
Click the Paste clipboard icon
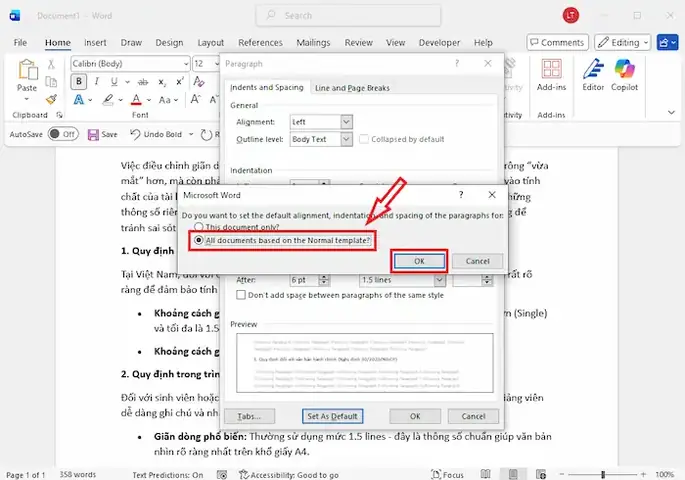coord(27,70)
